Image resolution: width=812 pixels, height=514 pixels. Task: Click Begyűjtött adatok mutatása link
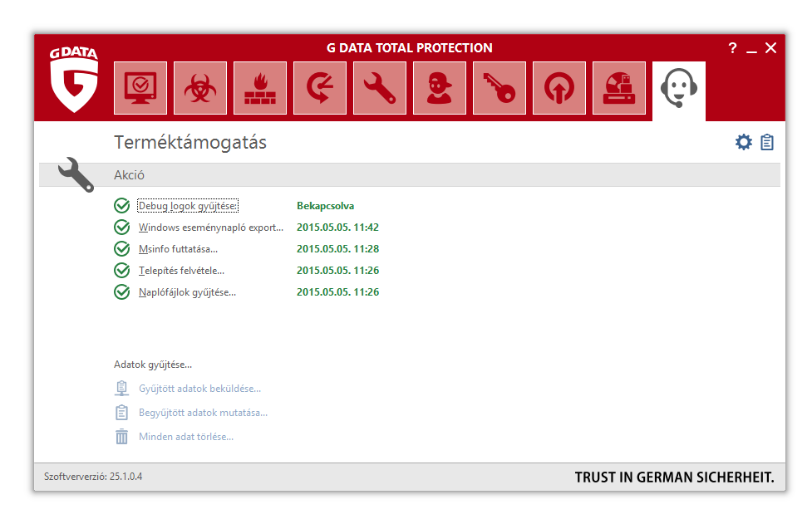pos(203,413)
